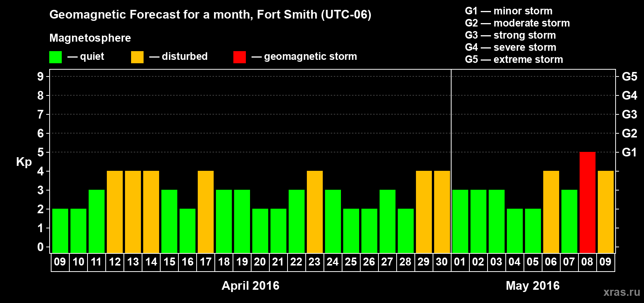Click the 'G3 — strong storm' legend line
644x303 pixels.
510,35
